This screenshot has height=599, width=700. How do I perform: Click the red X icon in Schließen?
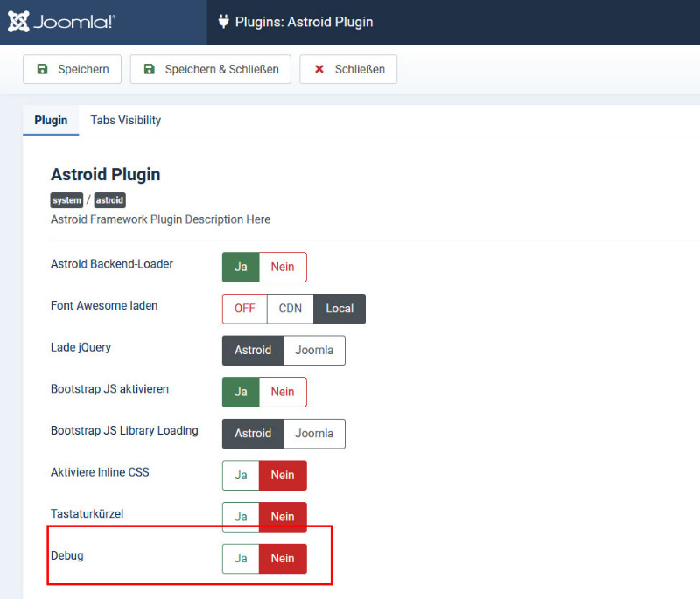pos(319,69)
